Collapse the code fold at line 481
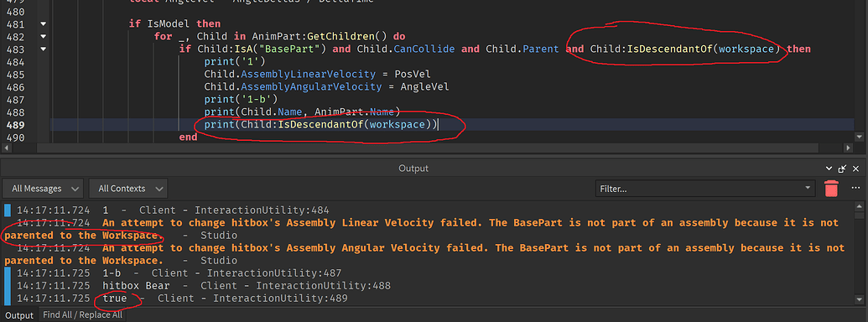 tap(43, 23)
